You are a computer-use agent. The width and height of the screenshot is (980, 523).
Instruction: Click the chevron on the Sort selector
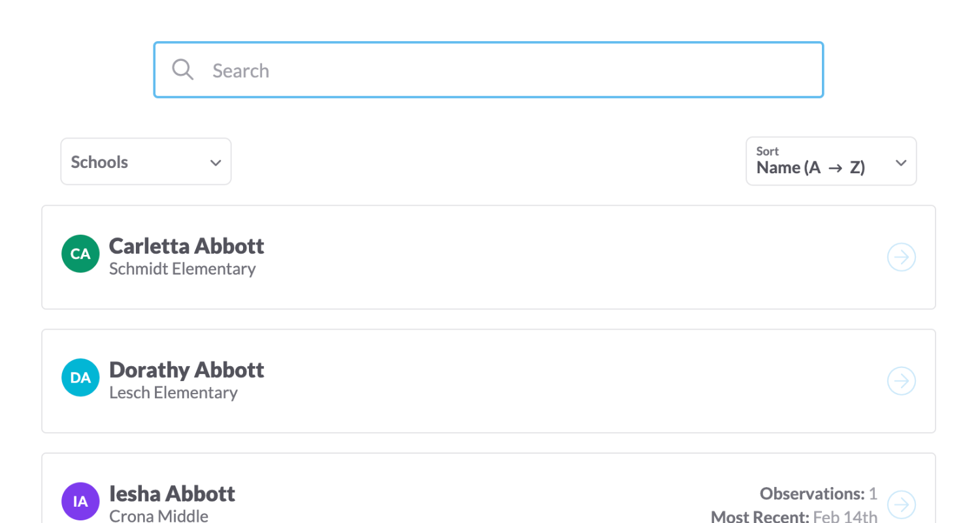click(900, 161)
